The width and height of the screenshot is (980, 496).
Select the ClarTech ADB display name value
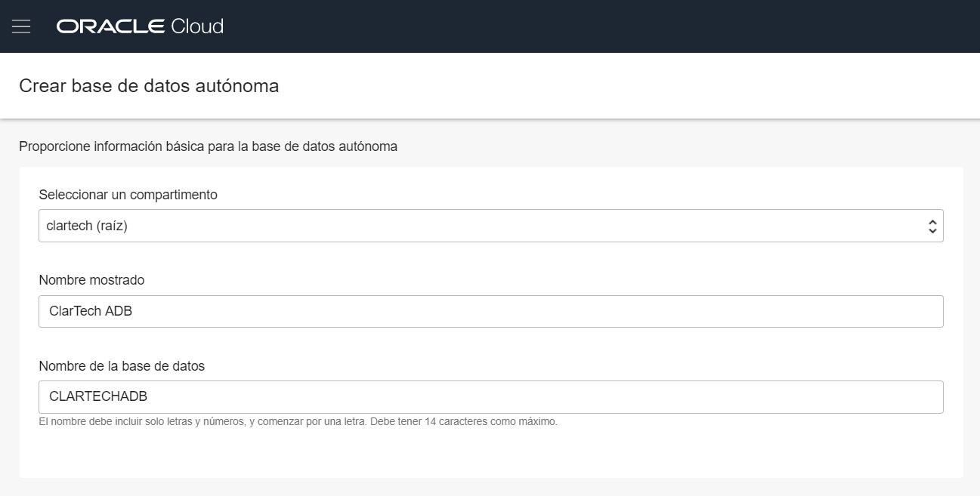(91, 311)
